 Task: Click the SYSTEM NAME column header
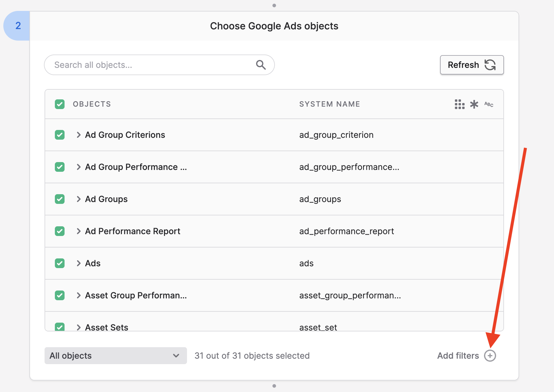point(329,104)
